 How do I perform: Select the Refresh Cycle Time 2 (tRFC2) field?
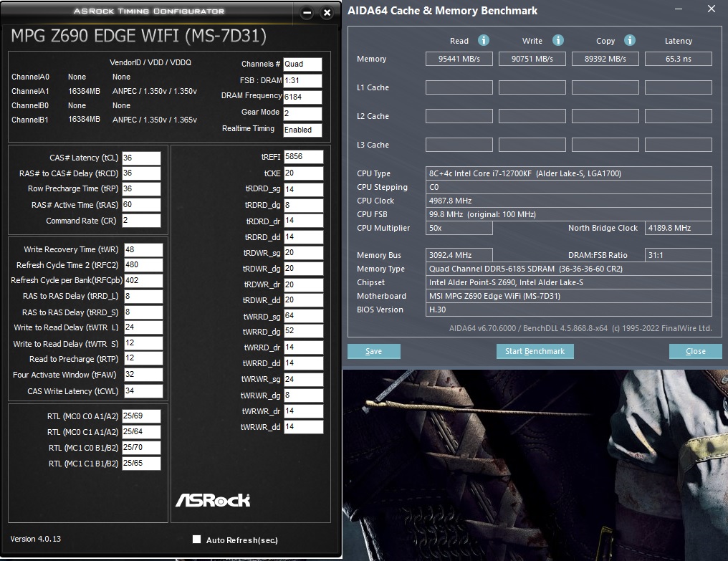pos(143,265)
